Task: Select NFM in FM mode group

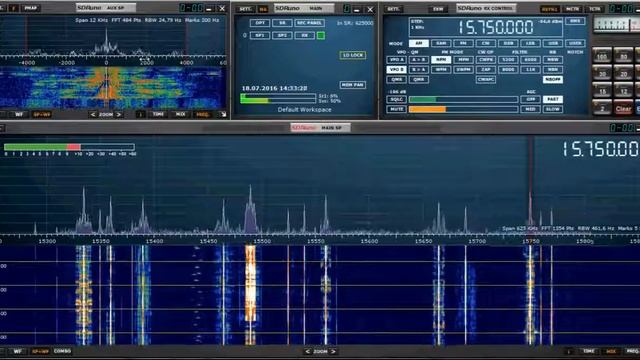Action: (x=441, y=60)
